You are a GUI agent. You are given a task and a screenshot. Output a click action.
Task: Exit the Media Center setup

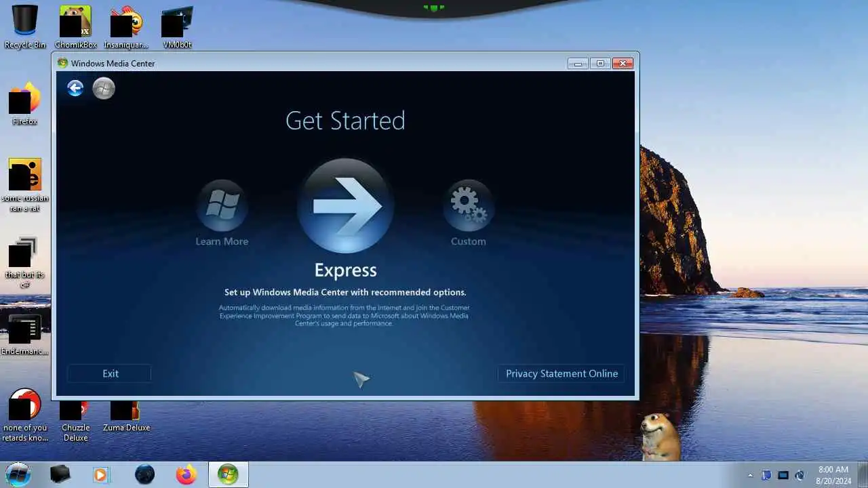[109, 373]
